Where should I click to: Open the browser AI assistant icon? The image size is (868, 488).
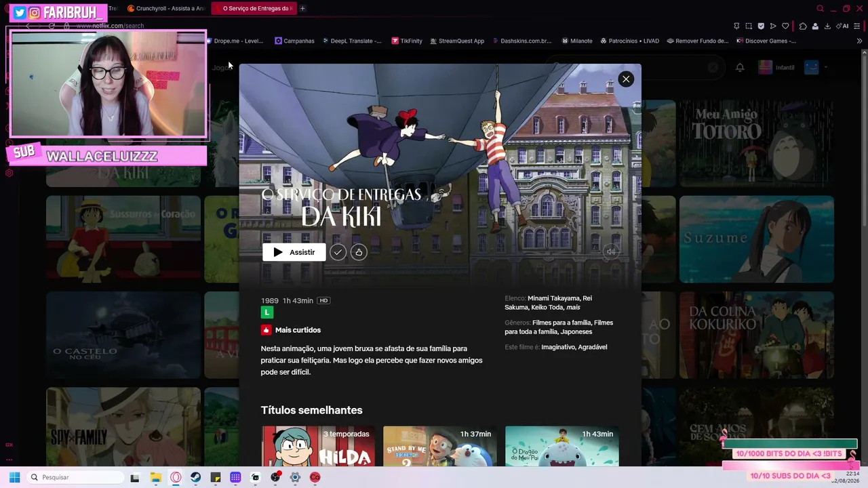coord(842,26)
